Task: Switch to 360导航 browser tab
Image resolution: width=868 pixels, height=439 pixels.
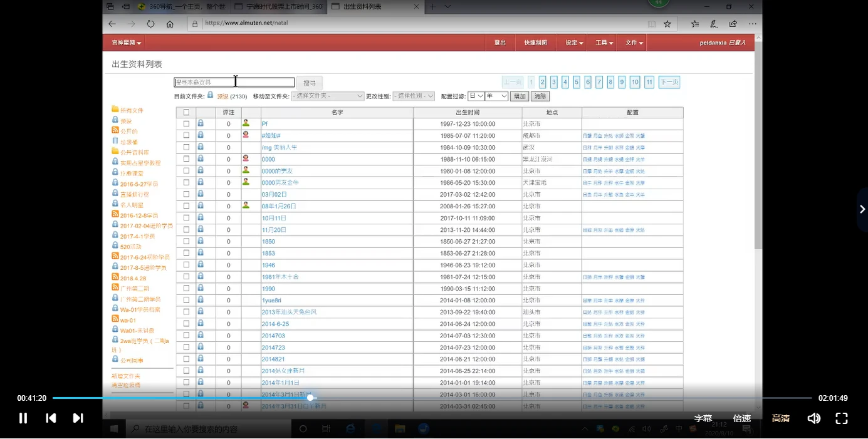Action: pyautogui.click(x=182, y=6)
